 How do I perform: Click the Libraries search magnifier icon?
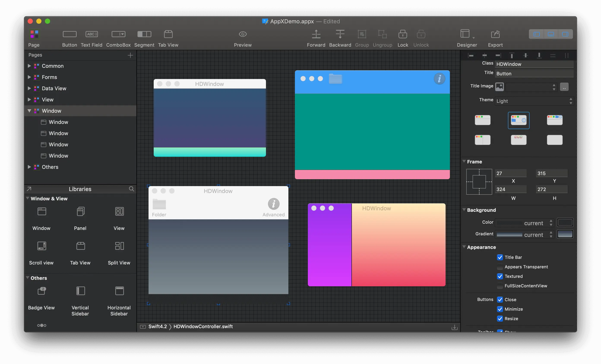(x=131, y=189)
